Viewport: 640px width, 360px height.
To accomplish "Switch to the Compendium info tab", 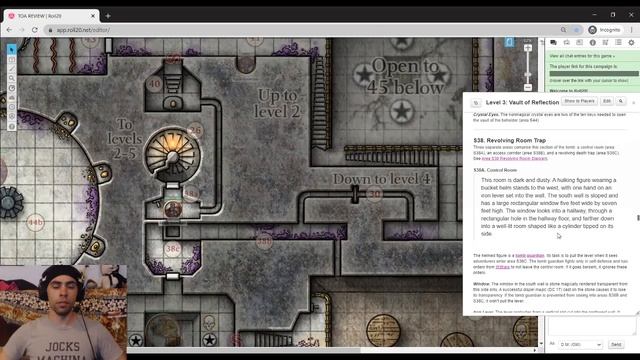I will pyautogui.click(x=593, y=42).
